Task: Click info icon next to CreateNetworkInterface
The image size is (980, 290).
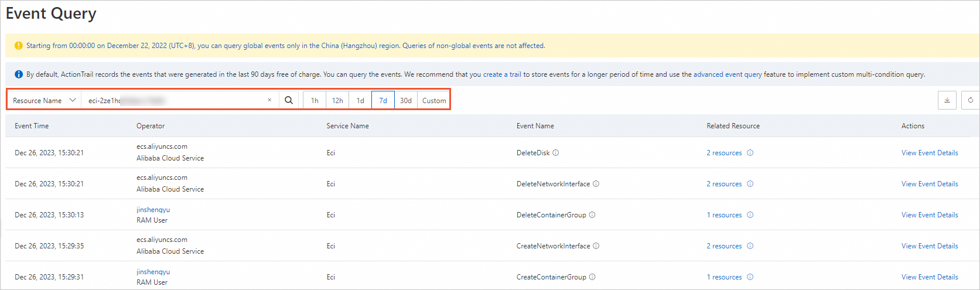Action: 596,246
